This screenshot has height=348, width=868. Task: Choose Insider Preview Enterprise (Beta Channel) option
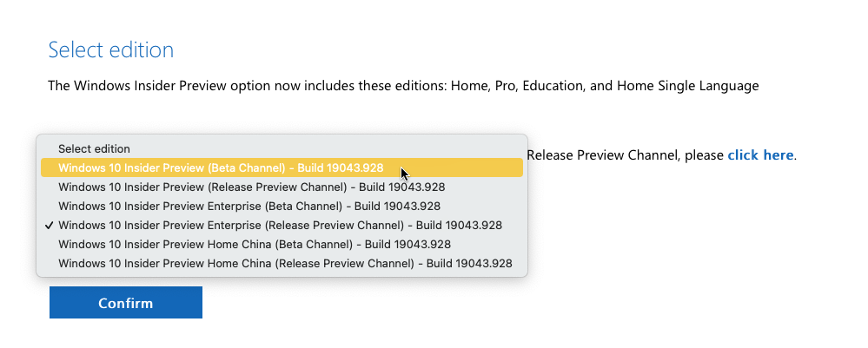(248, 206)
